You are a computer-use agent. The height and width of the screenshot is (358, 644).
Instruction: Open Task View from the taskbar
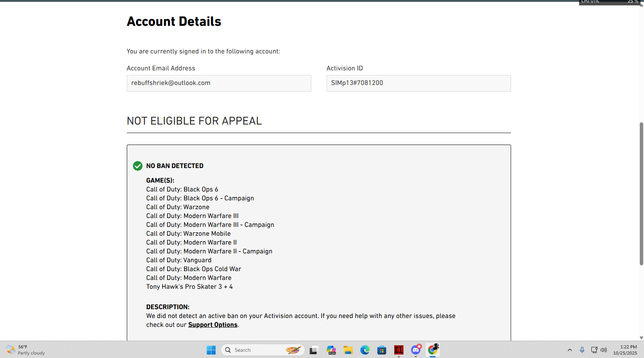coord(314,350)
